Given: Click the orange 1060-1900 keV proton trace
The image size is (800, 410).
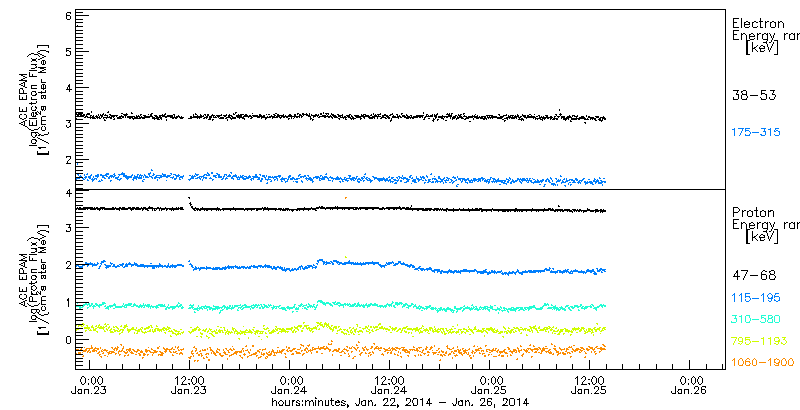Looking at the screenshot, I should pos(340,351).
